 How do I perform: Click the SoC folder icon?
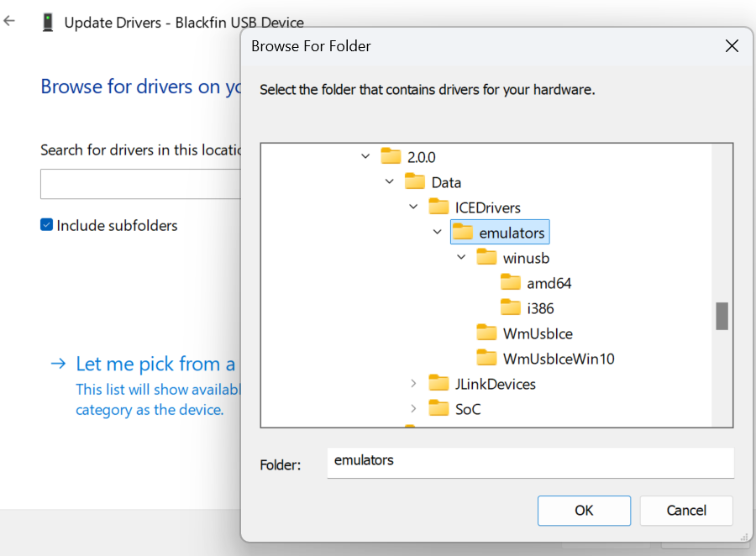click(438, 409)
